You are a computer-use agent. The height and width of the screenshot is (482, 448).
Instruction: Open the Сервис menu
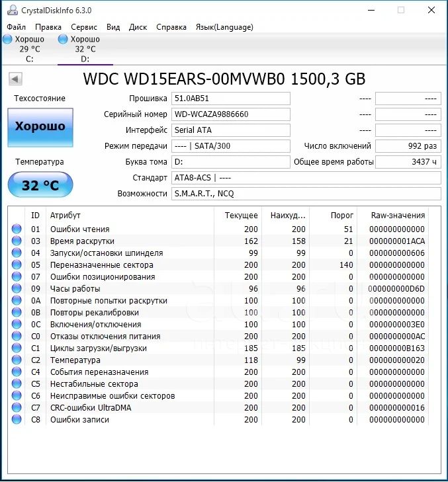pos(84,27)
